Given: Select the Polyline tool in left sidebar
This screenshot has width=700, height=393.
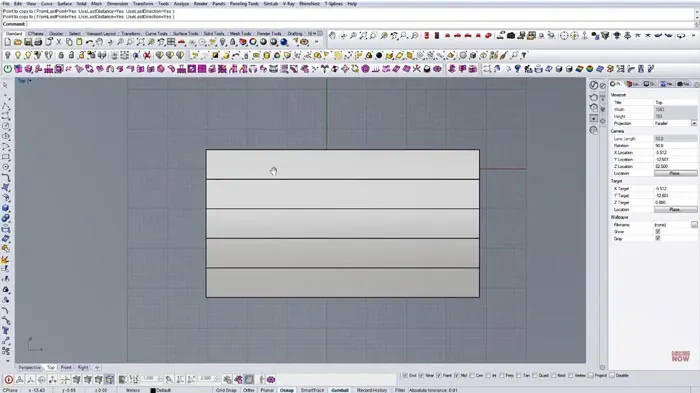Looking at the screenshot, I should pos(6,106).
